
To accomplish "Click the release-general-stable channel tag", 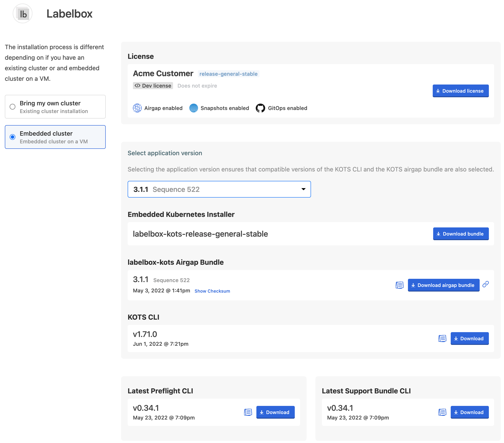I will tap(228, 74).
